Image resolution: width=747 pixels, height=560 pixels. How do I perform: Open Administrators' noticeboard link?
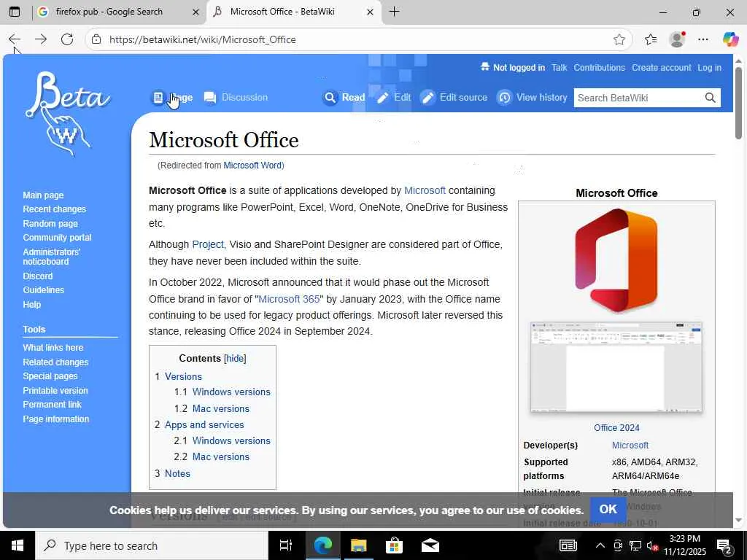tap(52, 257)
